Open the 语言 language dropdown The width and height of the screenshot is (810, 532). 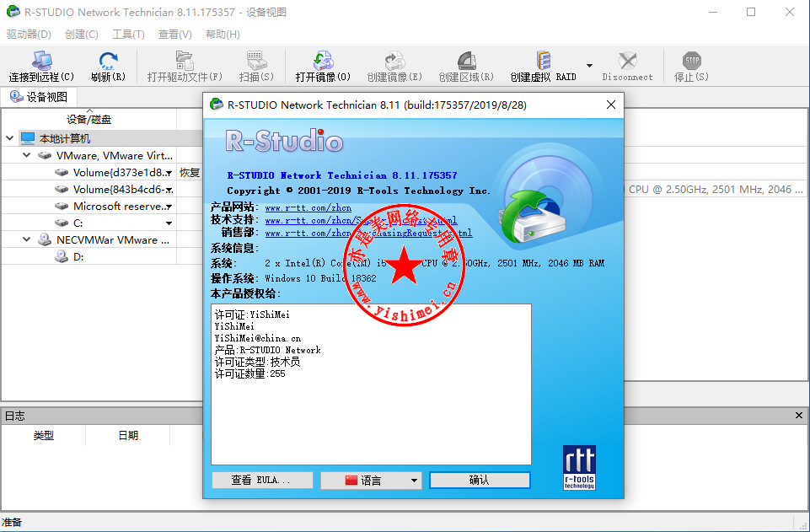[x=371, y=481]
